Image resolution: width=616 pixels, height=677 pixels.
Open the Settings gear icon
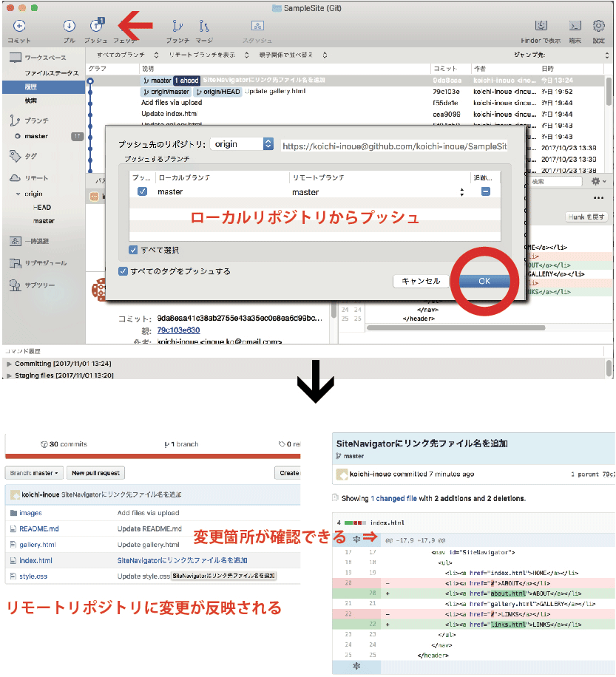[598, 27]
